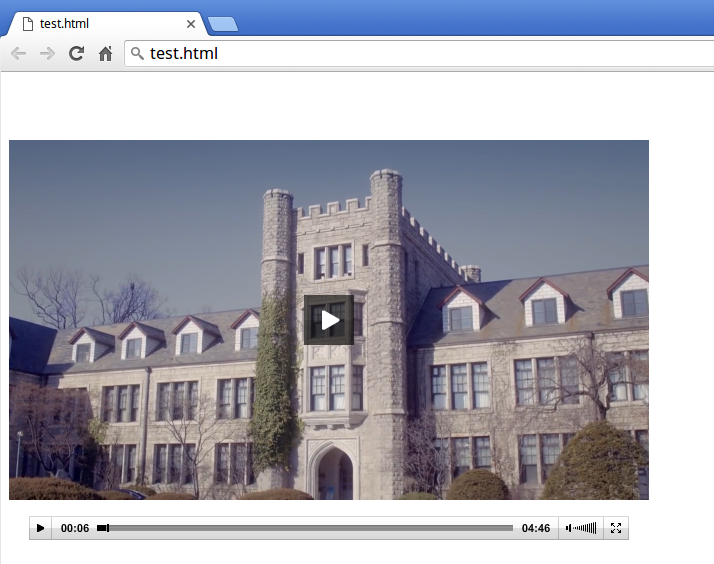Click the browser back arrow
This screenshot has height=564, width=714.
coord(18,54)
